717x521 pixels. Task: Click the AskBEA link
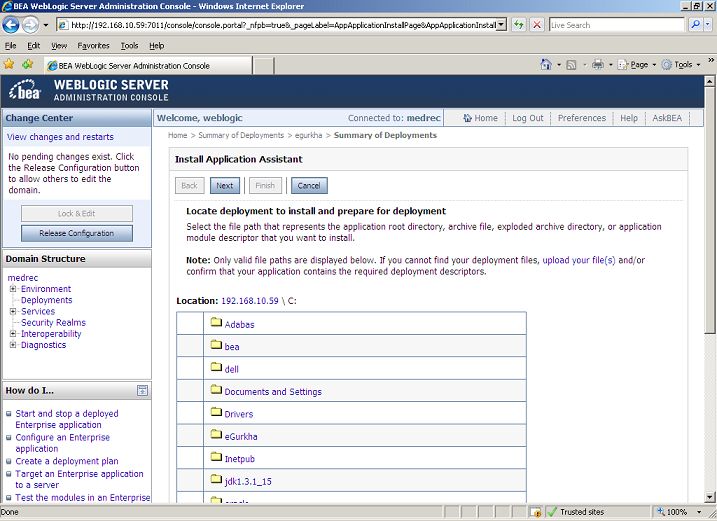tap(667, 118)
